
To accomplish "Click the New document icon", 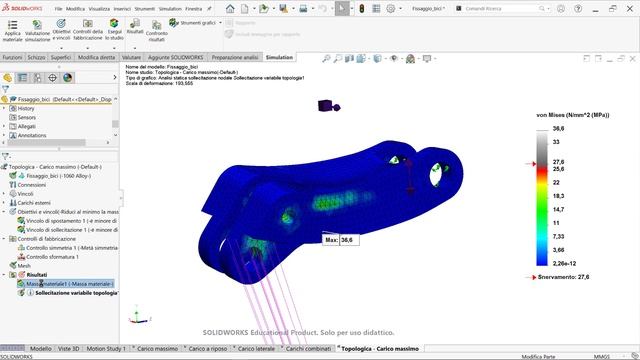I will point(244,8).
